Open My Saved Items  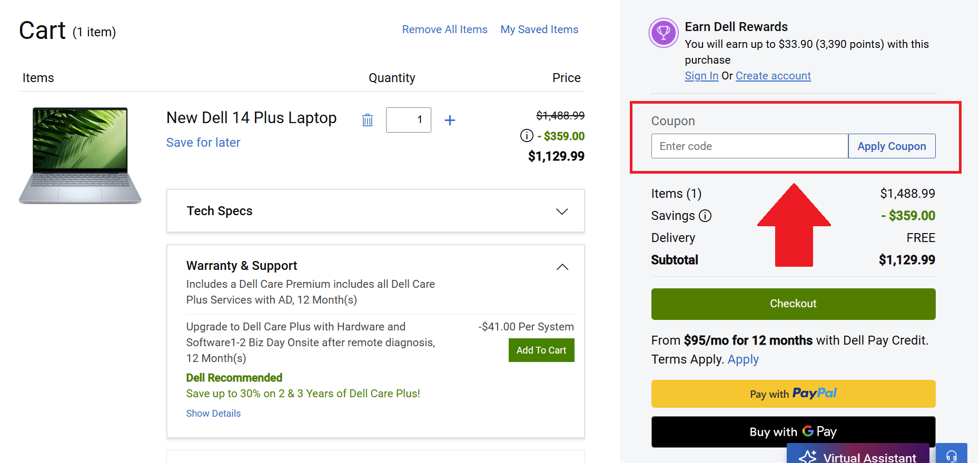[x=539, y=29]
